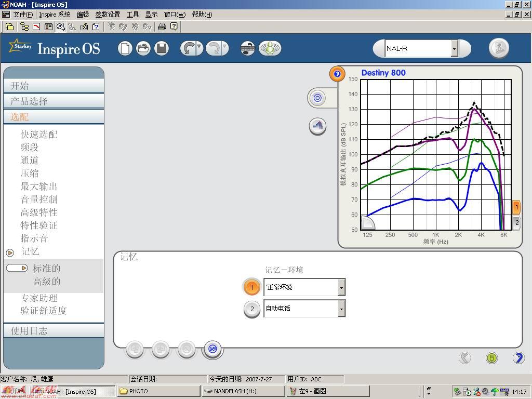Open the Inspire 系统 menu

55,15
